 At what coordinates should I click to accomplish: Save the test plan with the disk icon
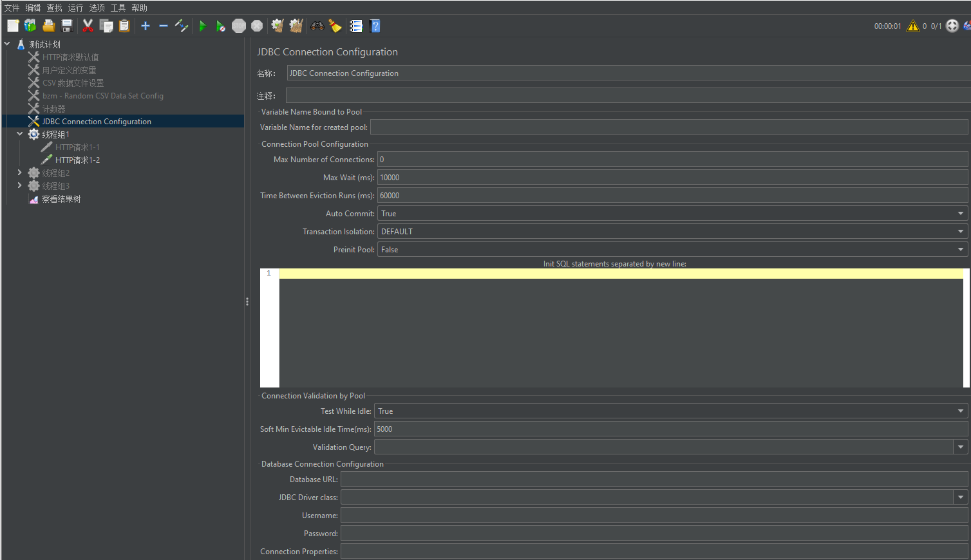pyautogui.click(x=66, y=26)
